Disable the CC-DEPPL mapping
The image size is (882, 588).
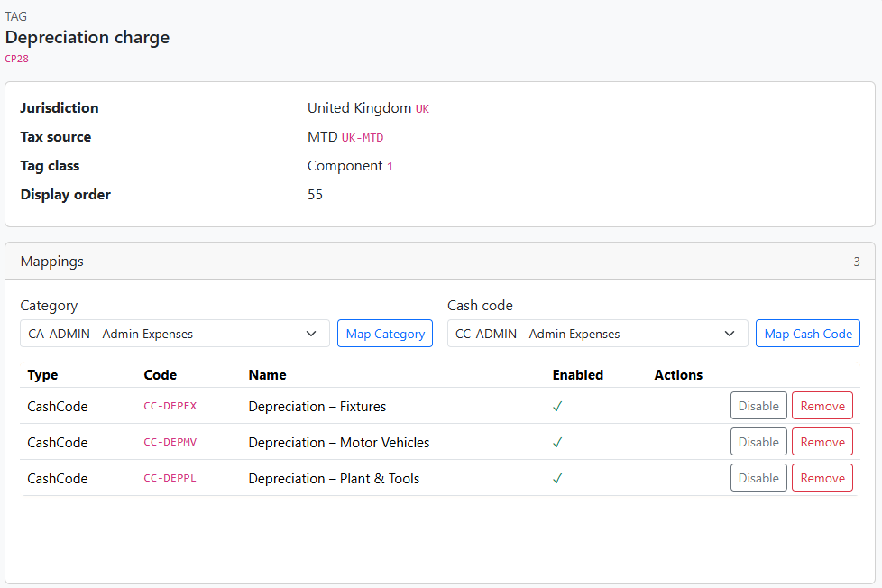click(x=758, y=478)
